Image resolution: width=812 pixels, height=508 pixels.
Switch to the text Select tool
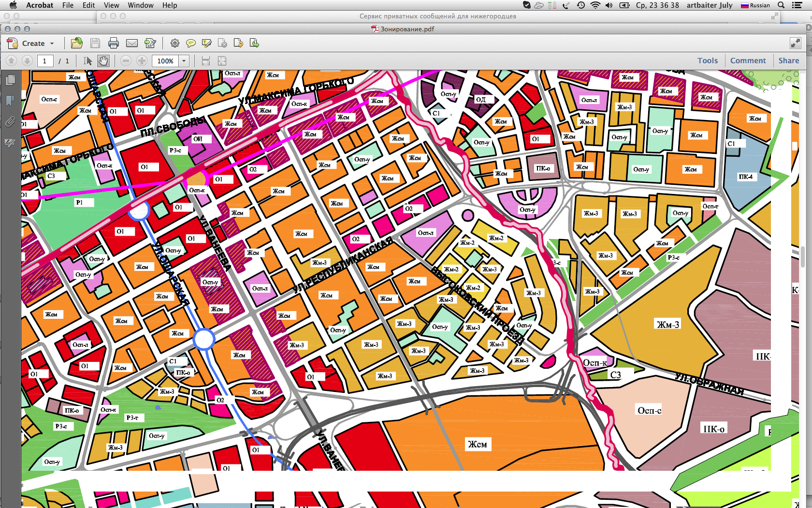pyautogui.click(x=87, y=61)
